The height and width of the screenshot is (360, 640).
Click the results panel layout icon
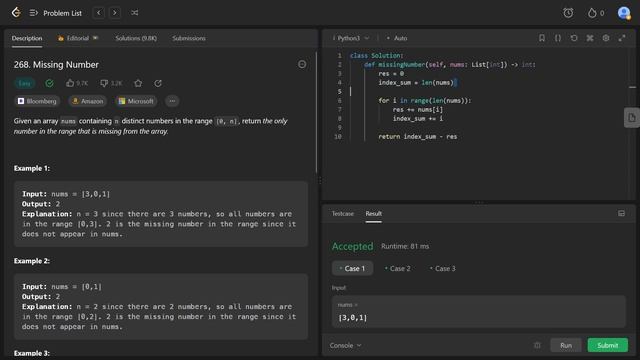(621, 213)
